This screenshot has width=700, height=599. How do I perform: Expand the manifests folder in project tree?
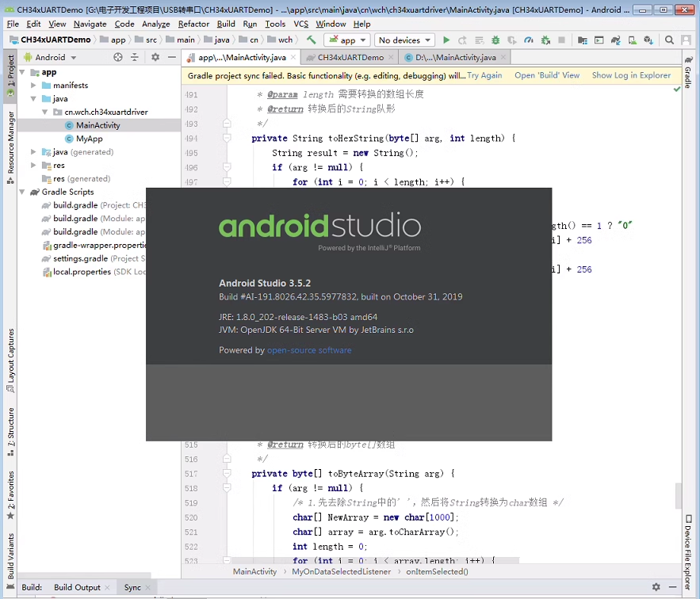[33, 86]
